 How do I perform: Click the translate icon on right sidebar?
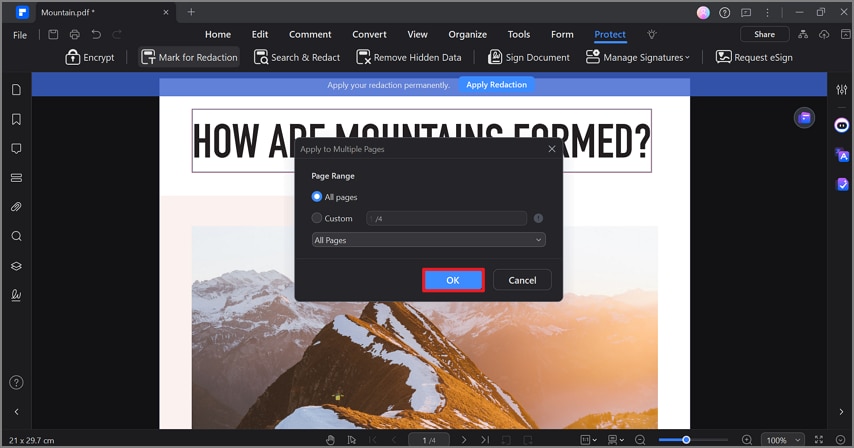coord(842,156)
